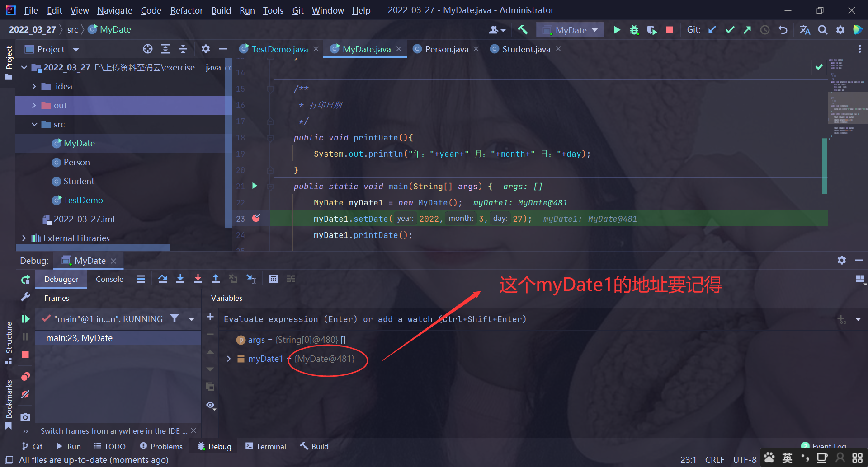Open Project view selector dropdown
The height and width of the screenshot is (467, 868).
click(76, 49)
